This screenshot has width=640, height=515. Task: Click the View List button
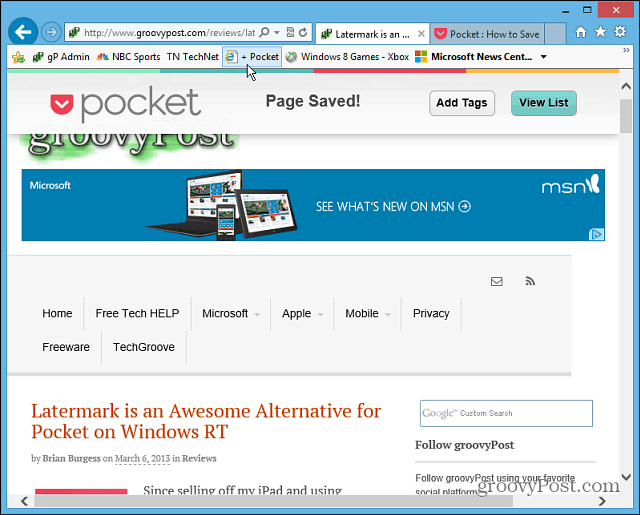(544, 103)
